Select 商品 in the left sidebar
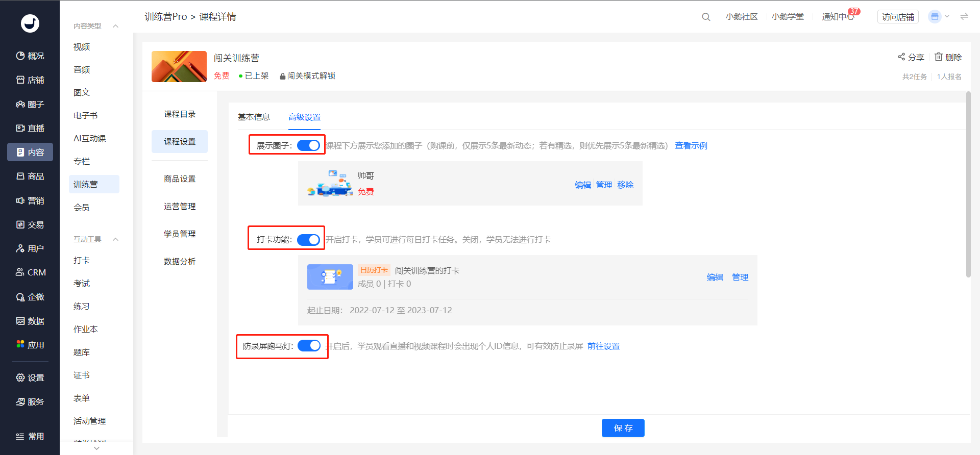 pyautogui.click(x=30, y=176)
